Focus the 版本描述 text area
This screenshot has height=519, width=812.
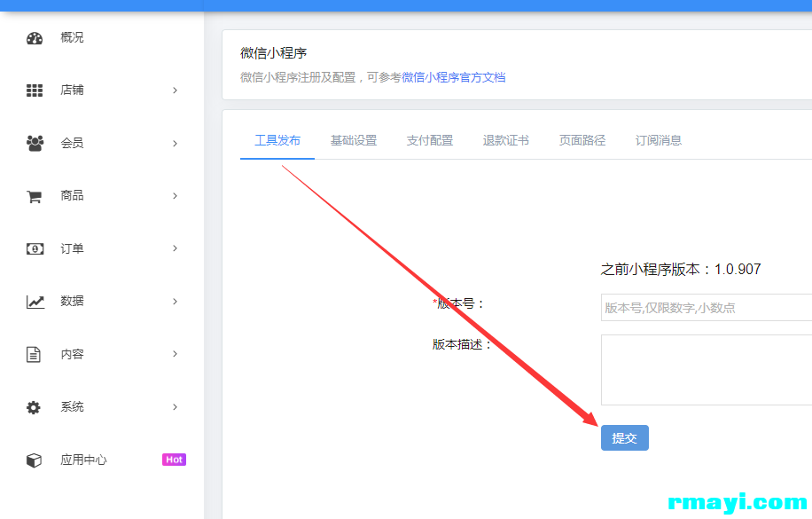(707, 370)
